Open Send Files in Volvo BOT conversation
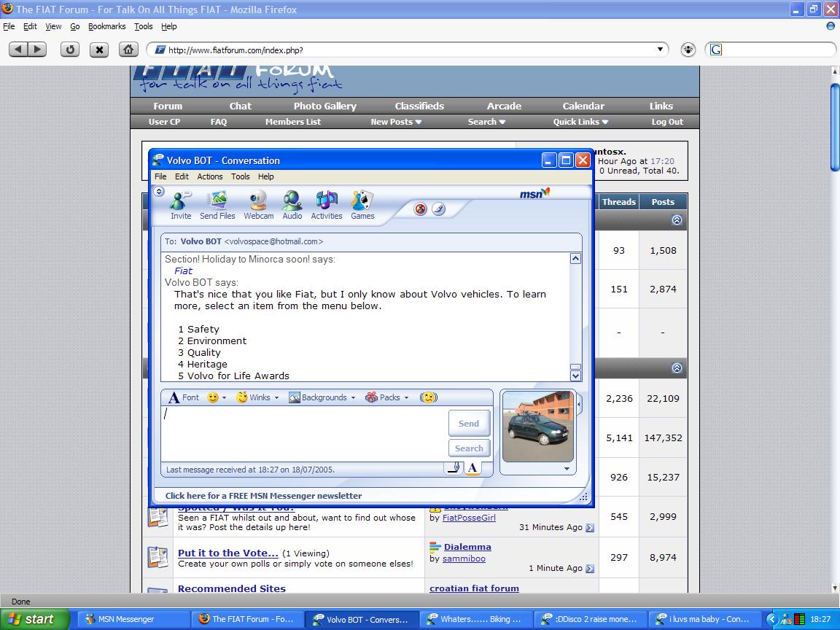Screen dimensions: 840x630 point(217,205)
